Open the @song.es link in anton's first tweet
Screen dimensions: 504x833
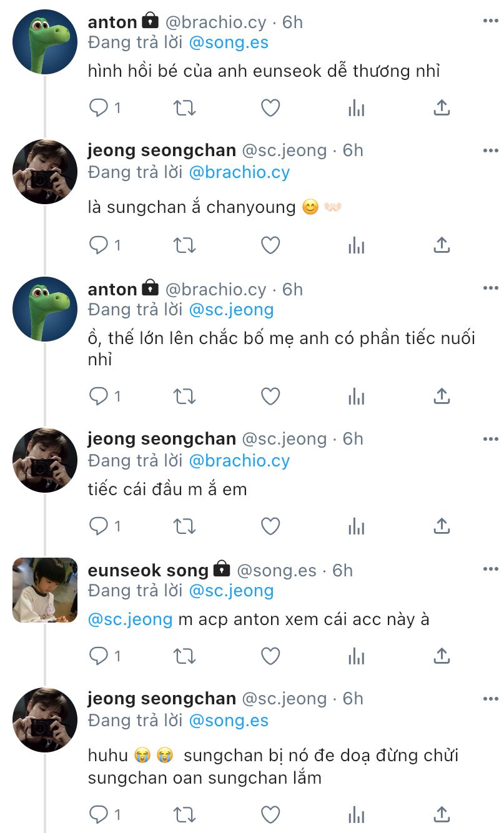[229, 42]
